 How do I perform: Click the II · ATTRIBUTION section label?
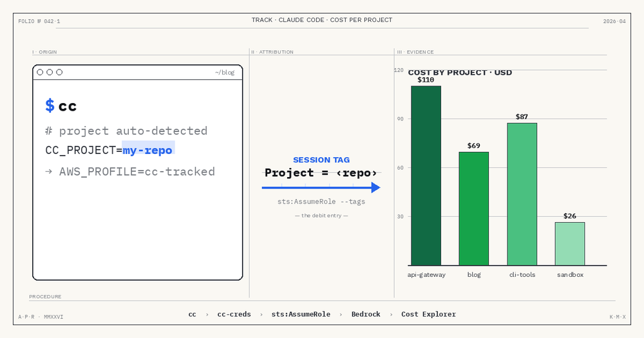pos(272,52)
